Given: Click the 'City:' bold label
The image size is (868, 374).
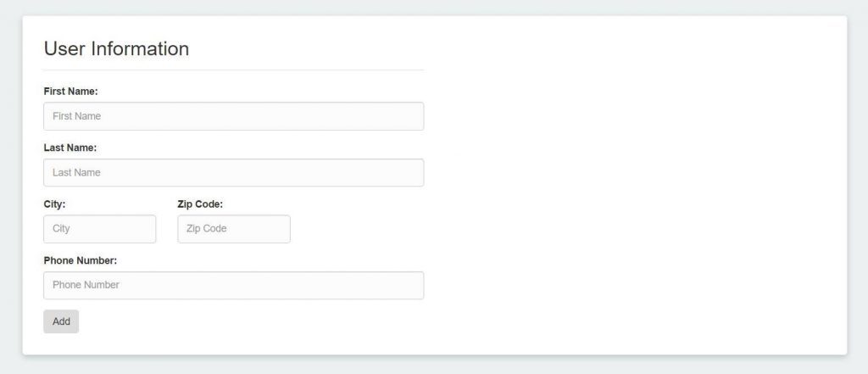Looking at the screenshot, I should tap(54, 204).
